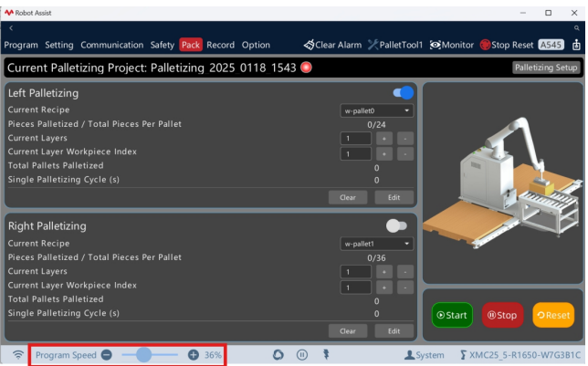Click the red Stop button

(x=502, y=315)
